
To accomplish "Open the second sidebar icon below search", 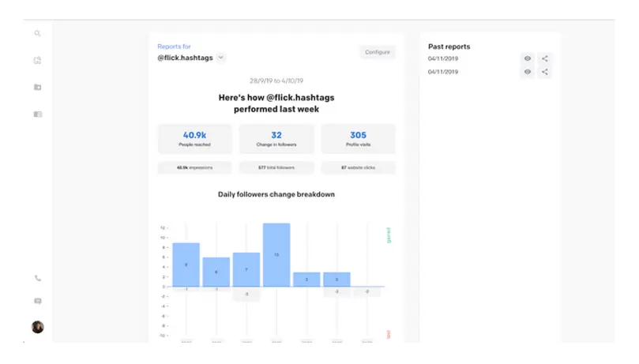I will pos(37,60).
